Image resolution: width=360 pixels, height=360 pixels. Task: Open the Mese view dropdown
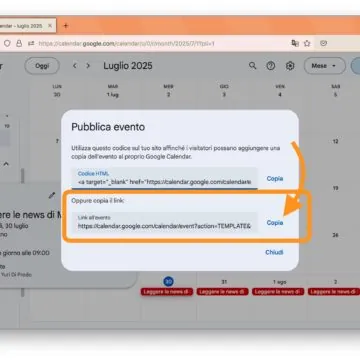tap(325, 66)
